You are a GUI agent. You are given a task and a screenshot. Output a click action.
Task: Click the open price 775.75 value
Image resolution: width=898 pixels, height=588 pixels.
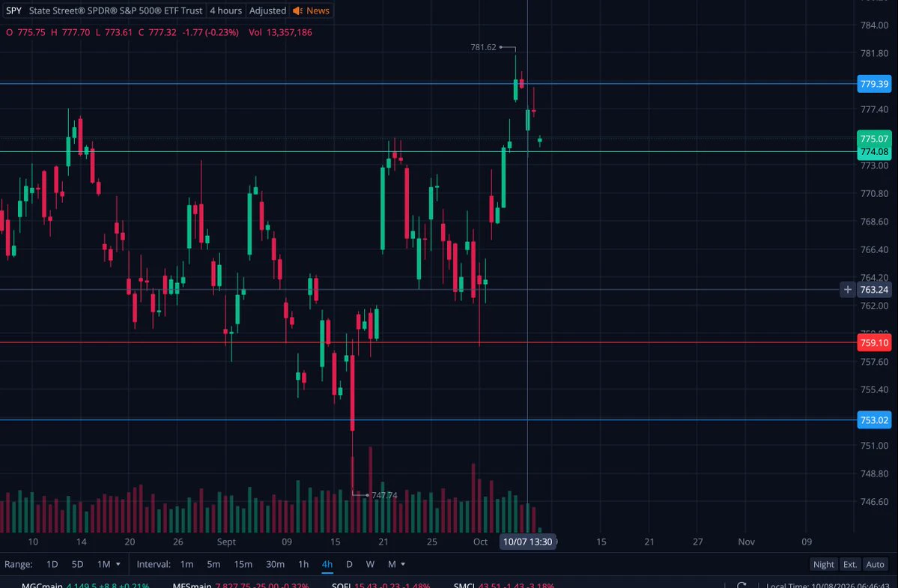(x=31, y=33)
